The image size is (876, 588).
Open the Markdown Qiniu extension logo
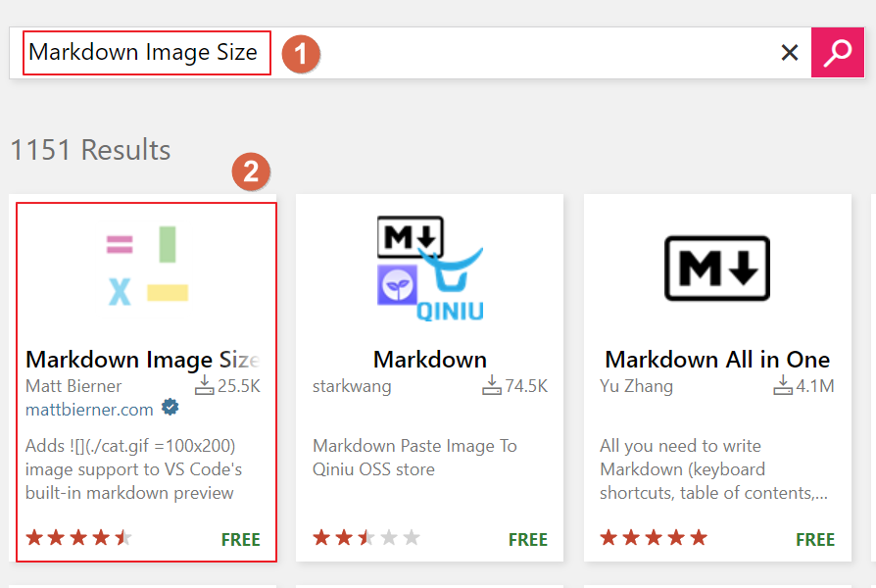[x=430, y=269]
